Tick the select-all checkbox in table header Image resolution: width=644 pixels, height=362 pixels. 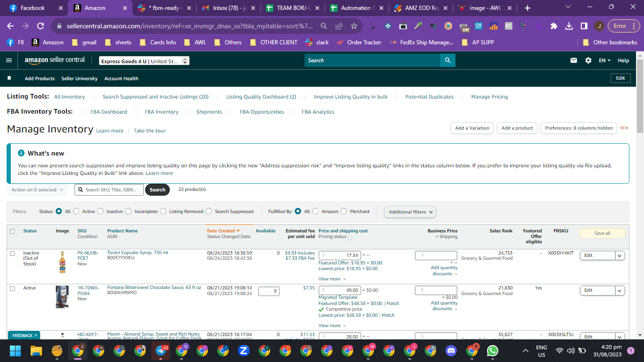point(12,231)
